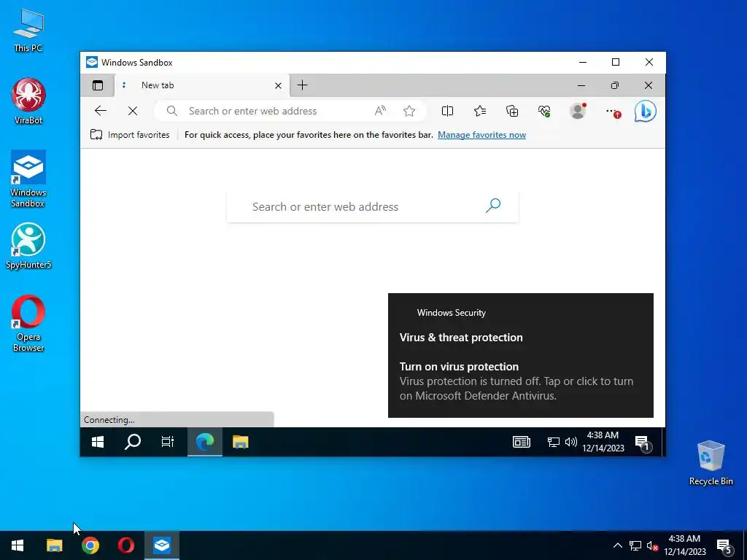This screenshot has height=560, width=747.
Task: Open sandbox notification center icon
Action: [643, 443]
